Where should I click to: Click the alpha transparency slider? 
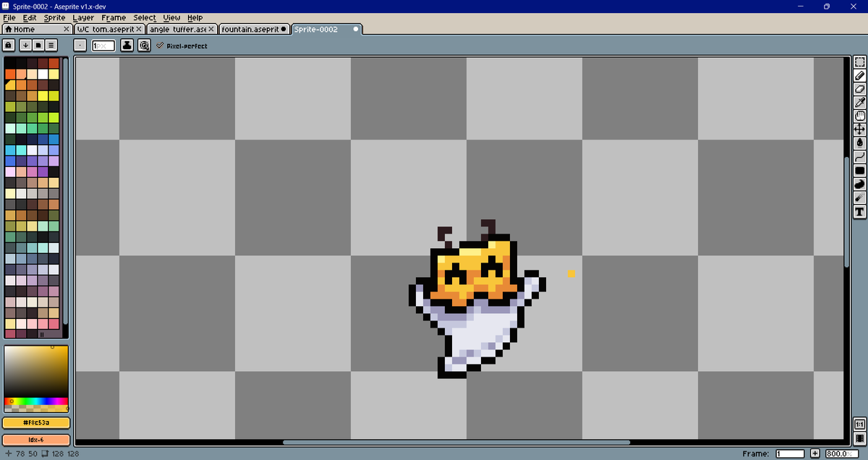pyautogui.click(x=36, y=409)
